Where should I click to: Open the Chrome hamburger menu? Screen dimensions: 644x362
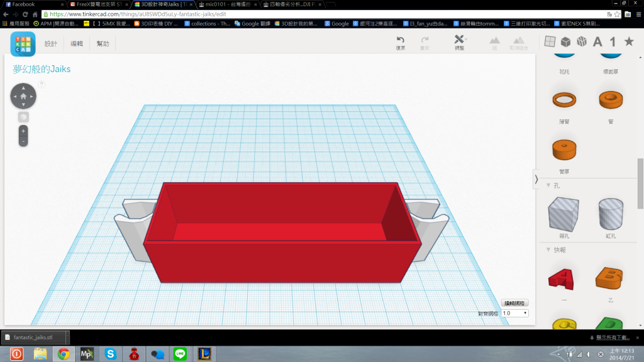point(639,14)
